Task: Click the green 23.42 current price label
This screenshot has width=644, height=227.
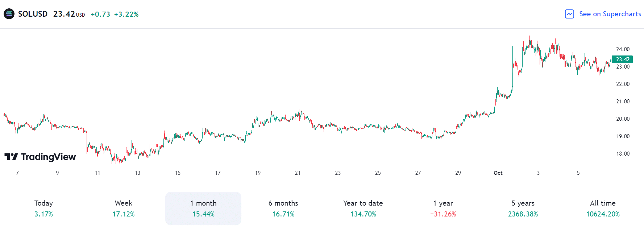Action: [x=622, y=59]
